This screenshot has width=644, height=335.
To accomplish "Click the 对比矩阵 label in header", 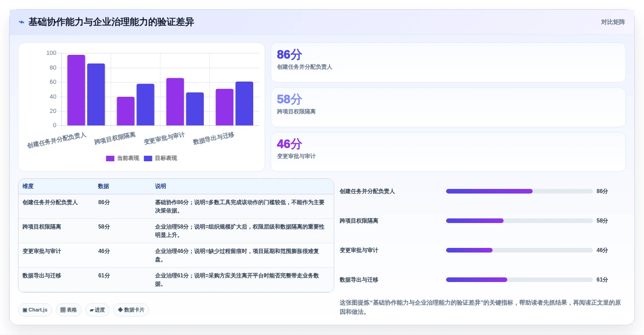I will [613, 22].
